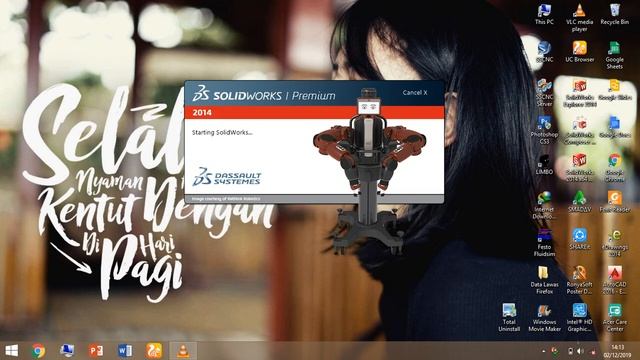Open VLC media player desktop shortcut
This screenshot has height=360, width=640.
pyautogui.click(x=579, y=18)
